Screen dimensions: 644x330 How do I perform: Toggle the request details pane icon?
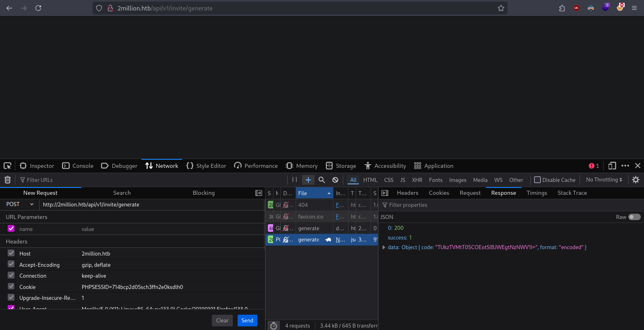click(x=385, y=193)
